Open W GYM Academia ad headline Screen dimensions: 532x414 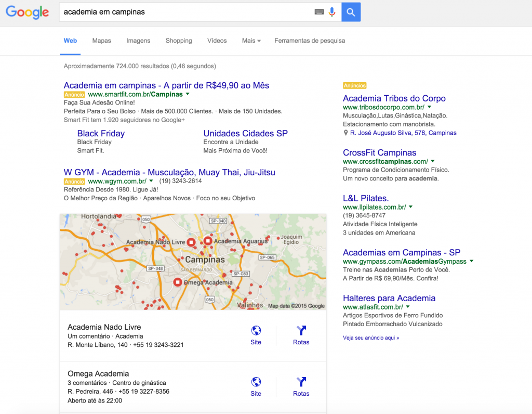coord(169,173)
